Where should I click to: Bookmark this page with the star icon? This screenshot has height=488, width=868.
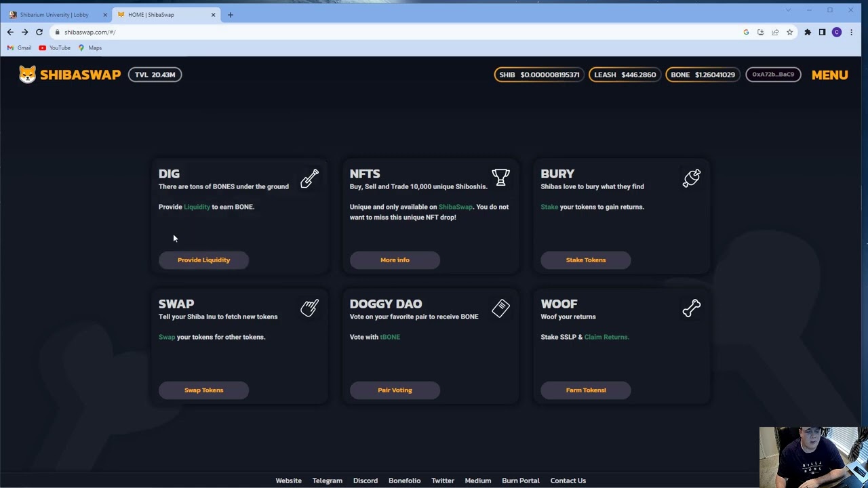click(789, 32)
